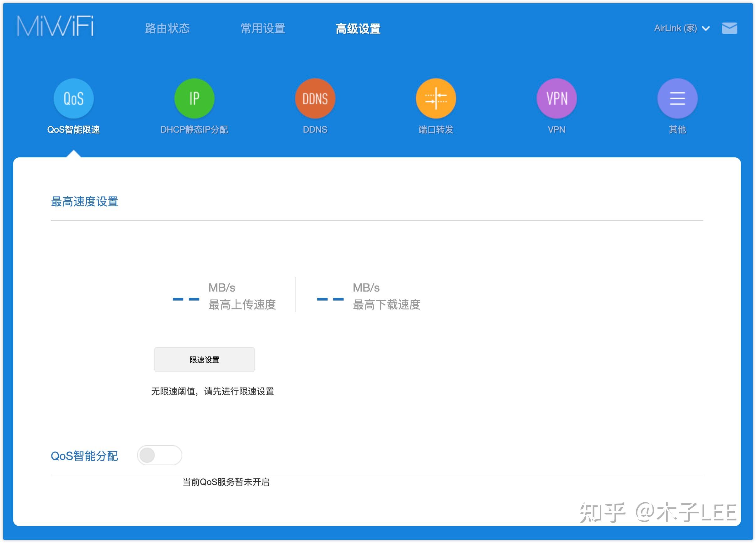Viewport: 756px width, 543px height.
Task: Open the port forwarding (端口转发) icon
Action: [x=436, y=99]
